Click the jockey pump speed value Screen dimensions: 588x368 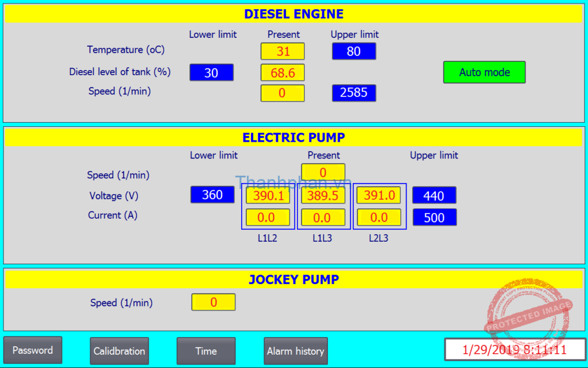pyautogui.click(x=213, y=302)
